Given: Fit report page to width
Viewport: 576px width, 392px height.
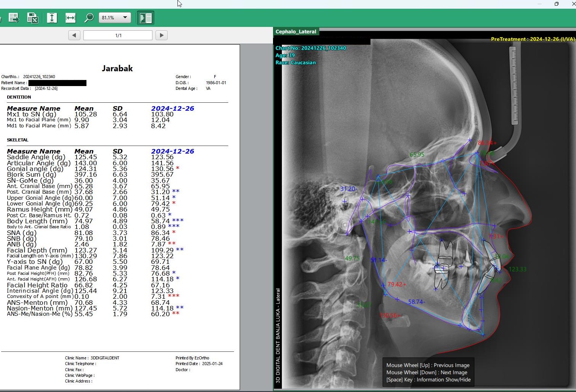Looking at the screenshot, I should [x=71, y=18].
